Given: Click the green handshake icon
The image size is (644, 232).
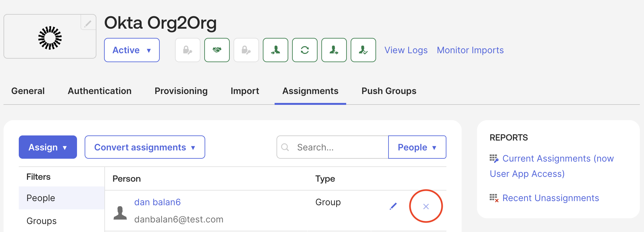Looking at the screenshot, I should [217, 50].
